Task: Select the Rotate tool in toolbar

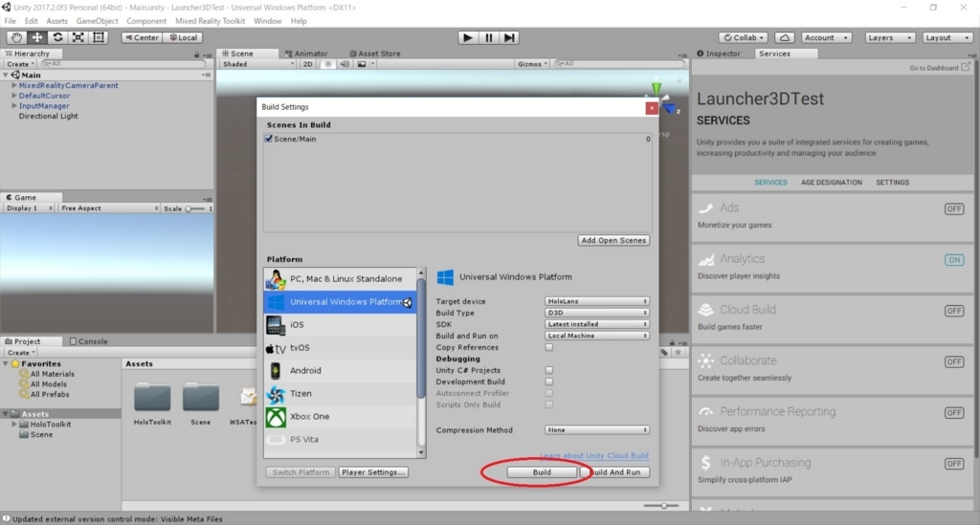Action: tap(57, 37)
